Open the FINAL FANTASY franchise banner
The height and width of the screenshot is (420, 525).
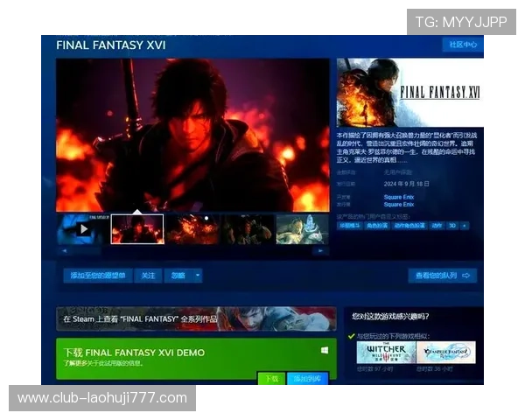point(196,318)
